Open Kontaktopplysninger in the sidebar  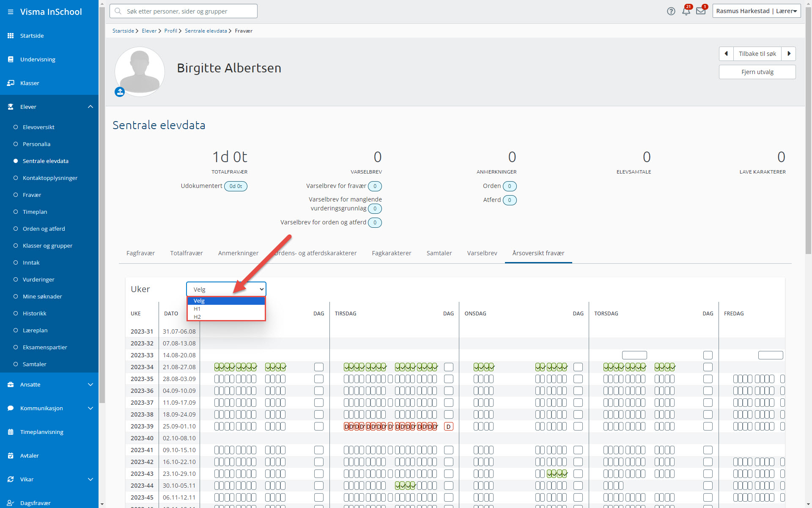(50, 178)
